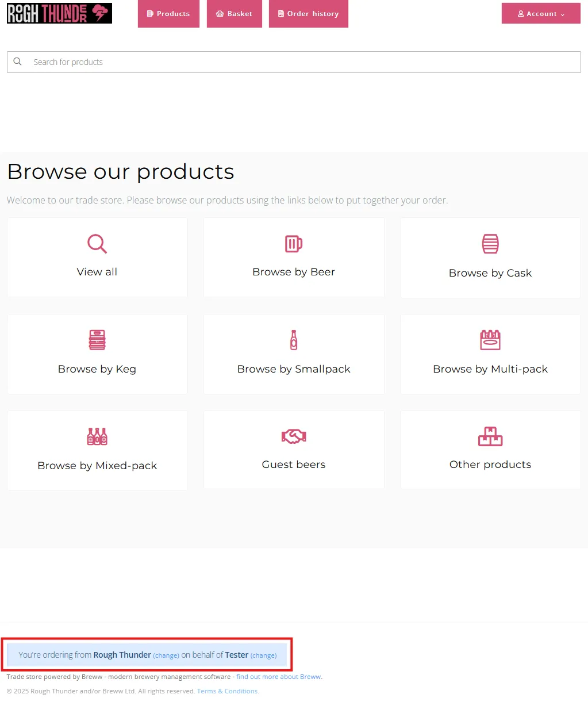
Task: Open the Terms & Conditions link
Action: (x=228, y=691)
